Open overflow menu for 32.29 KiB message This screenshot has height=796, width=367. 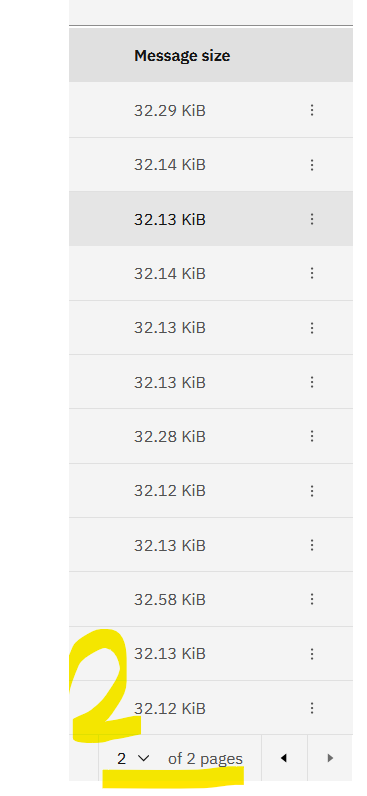[x=312, y=110]
